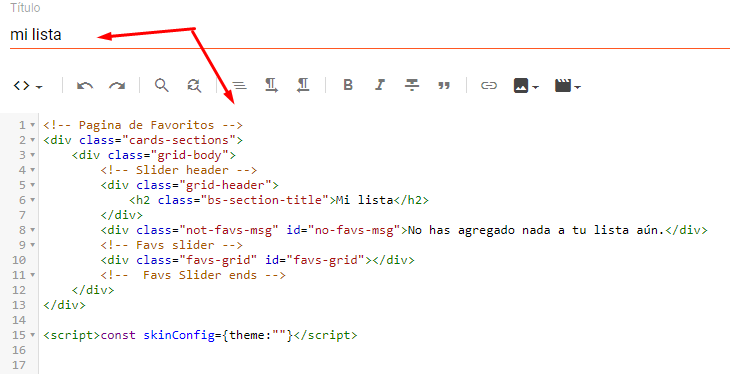Insert a hyperlink
The height and width of the screenshot is (374, 730).
[x=489, y=86]
